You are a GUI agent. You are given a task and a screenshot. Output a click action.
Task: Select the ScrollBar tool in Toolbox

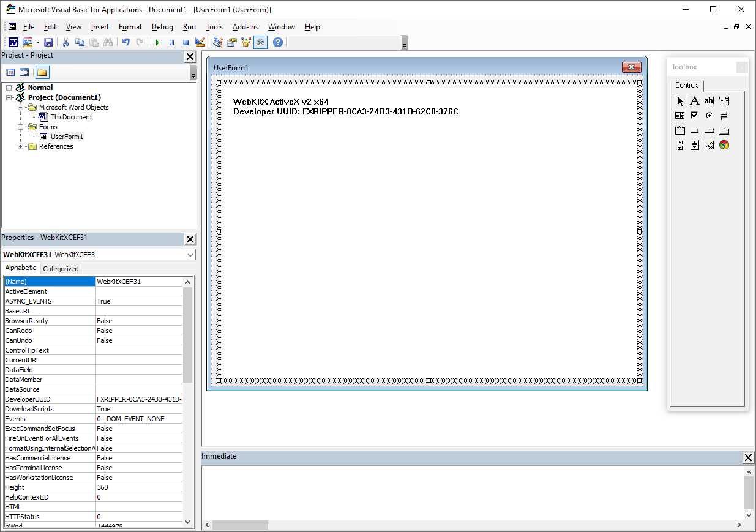680,145
